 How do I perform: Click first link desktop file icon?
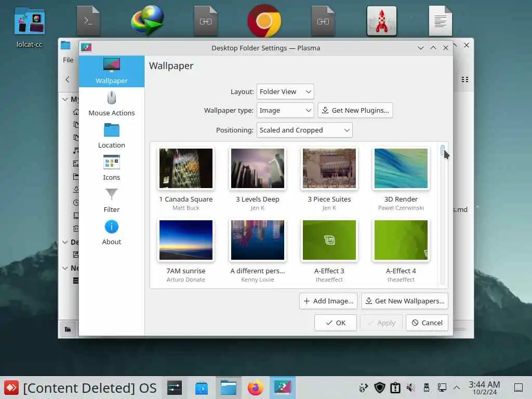click(x=206, y=21)
